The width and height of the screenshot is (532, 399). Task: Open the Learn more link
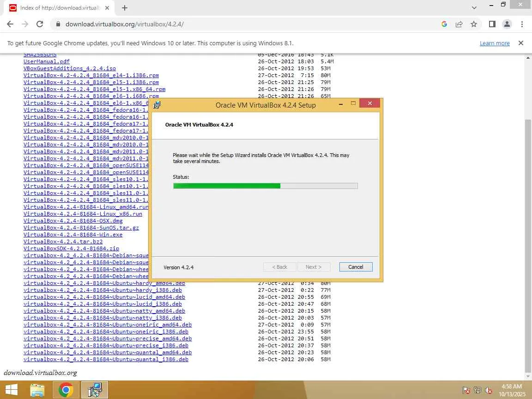pyautogui.click(x=494, y=43)
